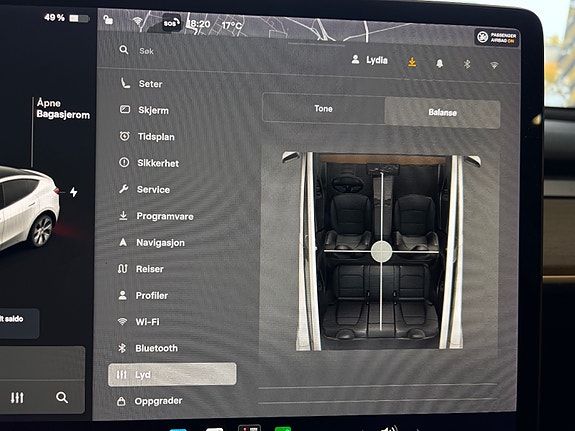Image resolution: width=575 pixels, height=431 pixels.
Task: Click the Bluetooth status icon in header
Action: (x=467, y=64)
